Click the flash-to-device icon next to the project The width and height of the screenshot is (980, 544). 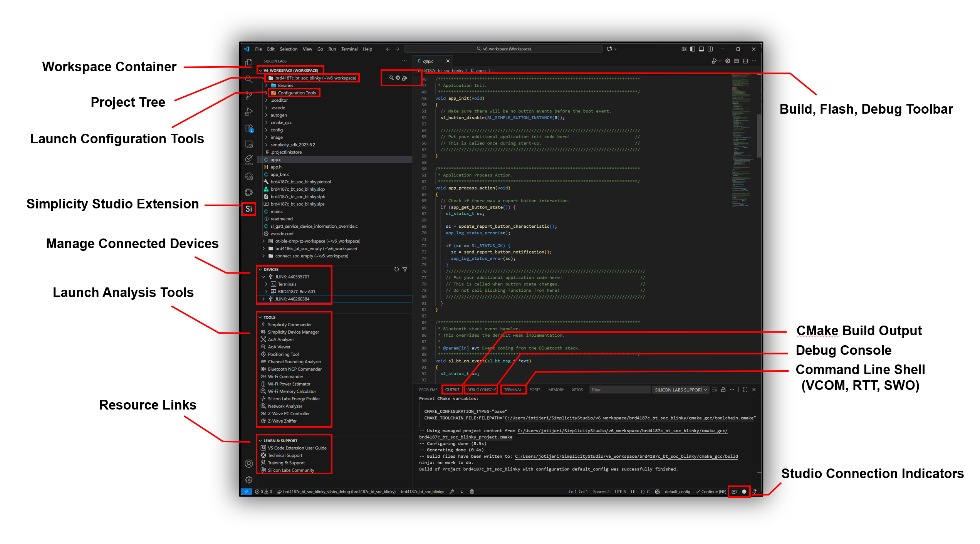[398, 77]
